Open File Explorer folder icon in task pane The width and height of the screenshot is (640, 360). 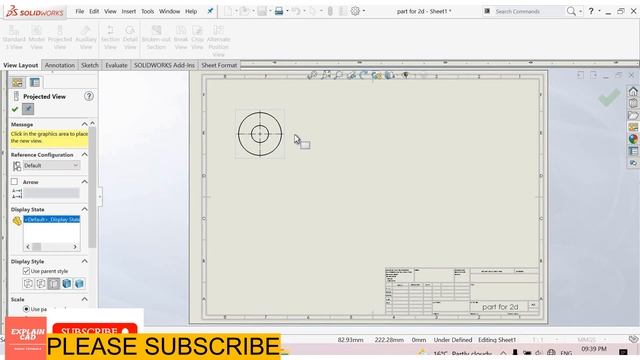[633, 116]
